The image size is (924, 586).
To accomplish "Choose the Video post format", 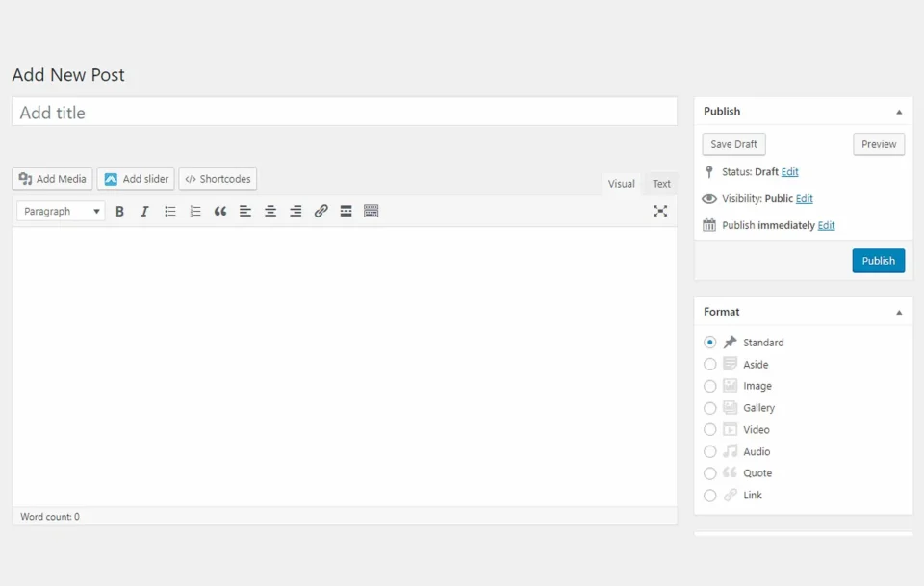I will coord(710,430).
